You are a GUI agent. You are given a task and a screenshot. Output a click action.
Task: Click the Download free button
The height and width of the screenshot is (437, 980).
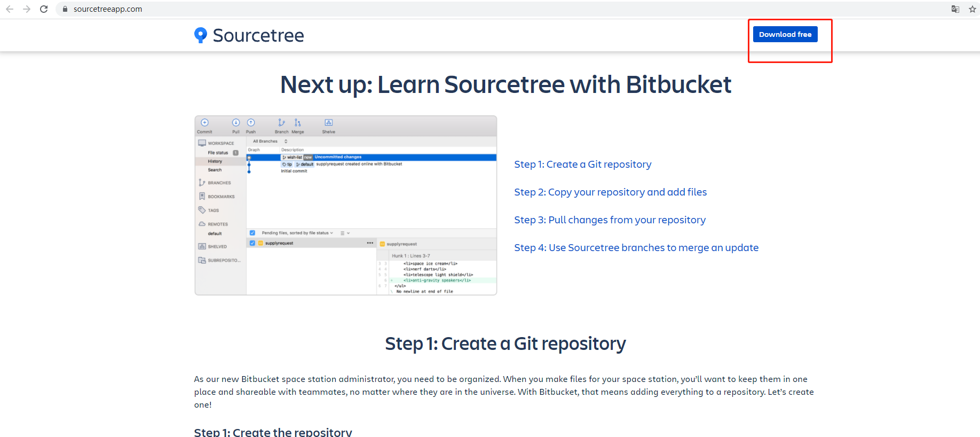tap(785, 34)
